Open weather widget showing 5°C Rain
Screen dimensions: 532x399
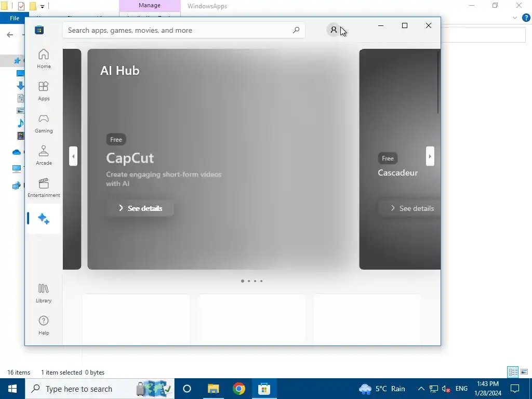pyautogui.click(x=382, y=389)
